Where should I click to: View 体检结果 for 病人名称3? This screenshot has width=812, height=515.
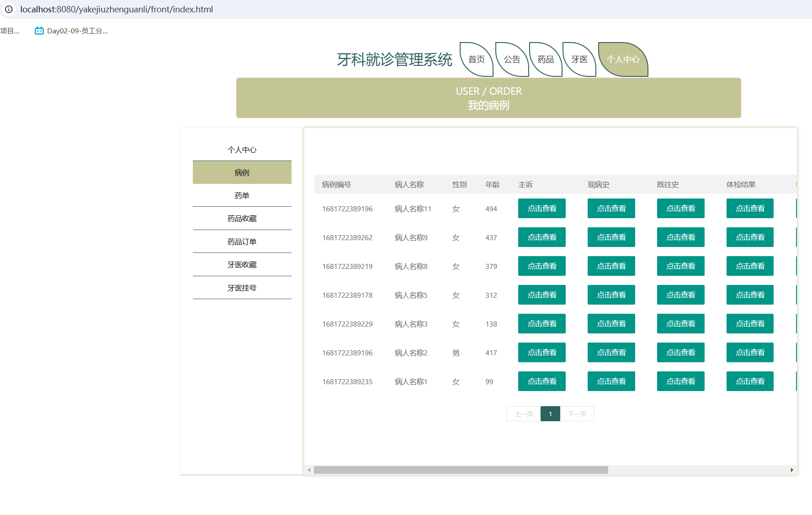coord(750,324)
